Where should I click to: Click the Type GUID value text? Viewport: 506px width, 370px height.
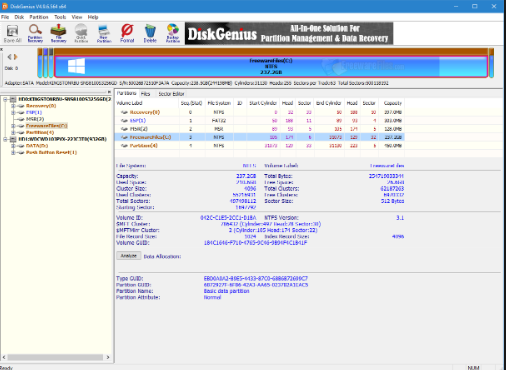256,278
